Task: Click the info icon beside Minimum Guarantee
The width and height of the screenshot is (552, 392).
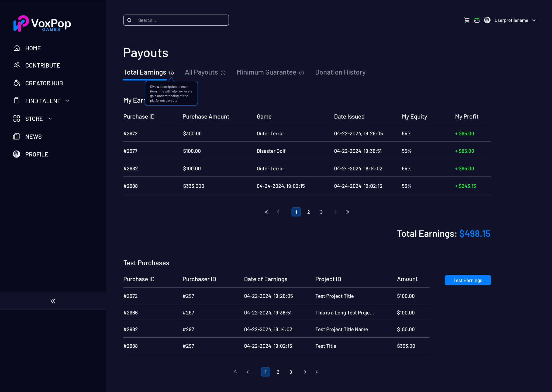Action: click(x=302, y=73)
